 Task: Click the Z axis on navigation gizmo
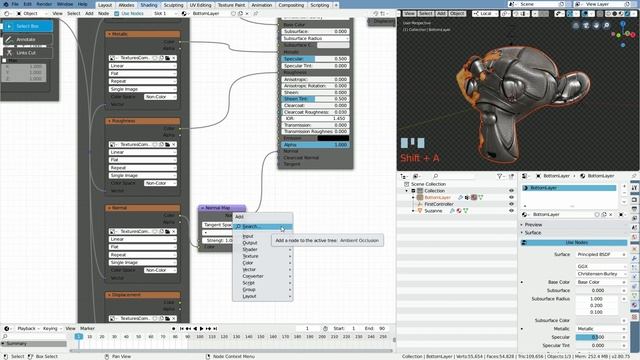click(x=623, y=24)
